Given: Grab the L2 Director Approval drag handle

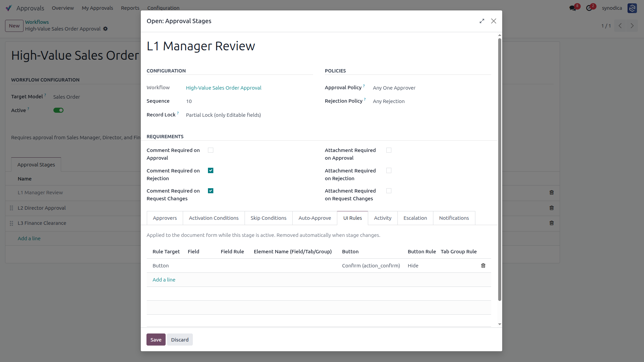Looking at the screenshot, I should coord(11,208).
